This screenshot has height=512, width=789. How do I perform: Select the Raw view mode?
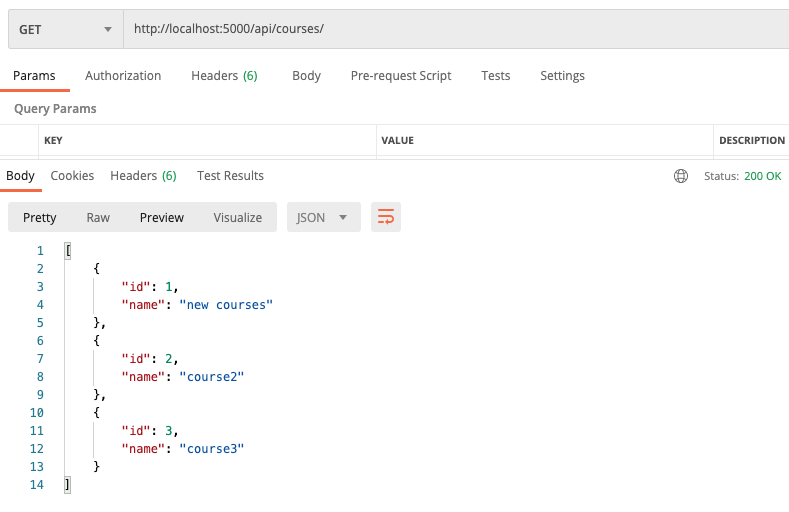point(98,217)
